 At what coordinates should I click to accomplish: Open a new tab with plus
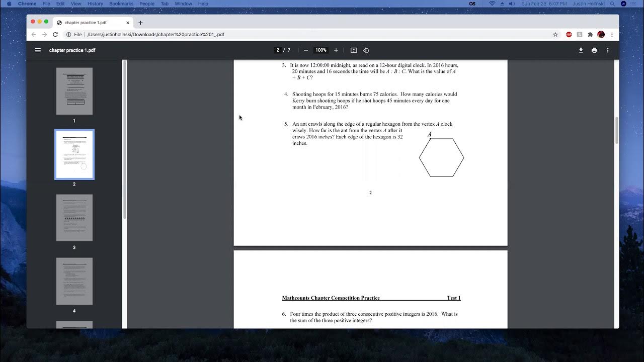coord(140,23)
